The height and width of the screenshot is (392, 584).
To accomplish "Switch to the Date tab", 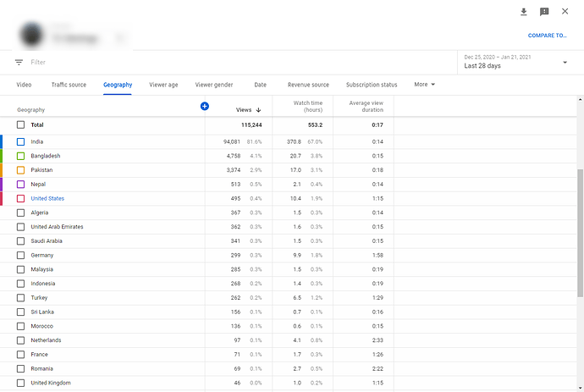I will coord(261,85).
